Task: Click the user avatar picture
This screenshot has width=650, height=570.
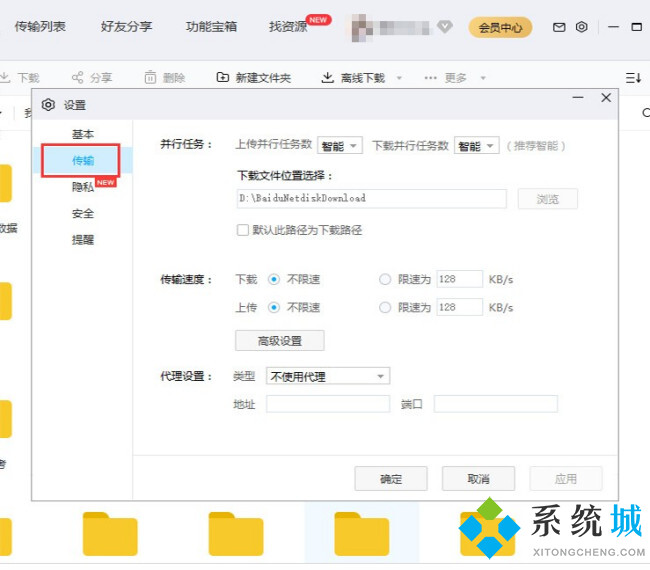Action: (361, 28)
